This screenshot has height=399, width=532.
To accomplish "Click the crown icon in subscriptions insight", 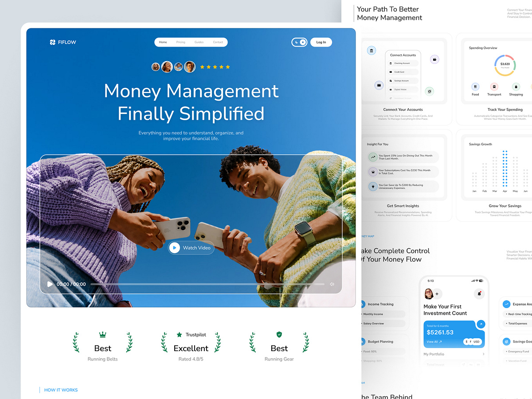I will tap(373, 172).
